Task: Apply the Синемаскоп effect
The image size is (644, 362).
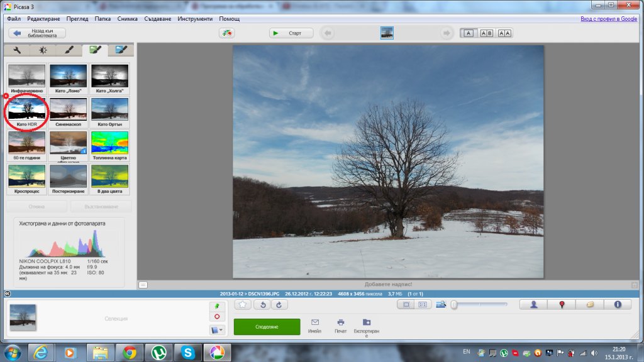Action: point(68,112)
